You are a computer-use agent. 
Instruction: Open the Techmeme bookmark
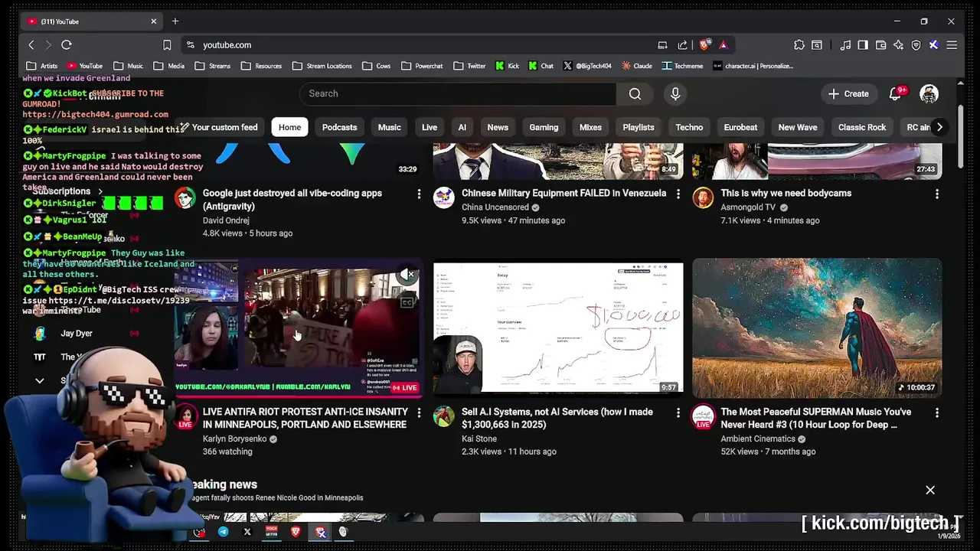(682, 66)
